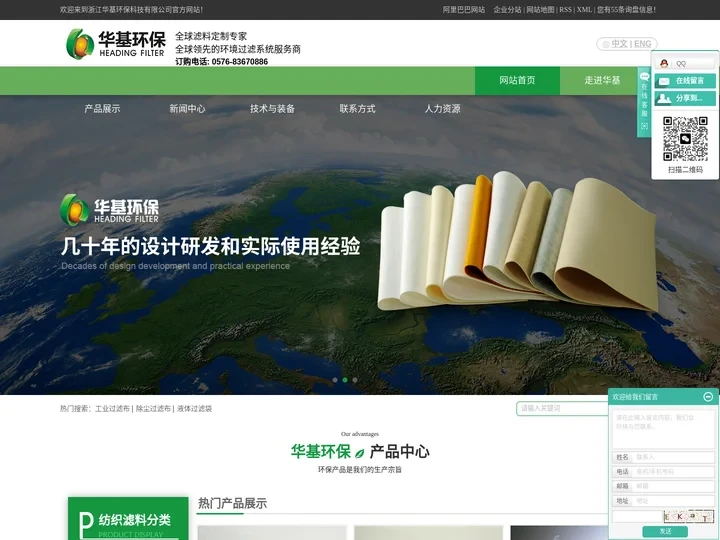720x540 pixels.
Task: Open the 人力资源 menu item
Action: point(442,109)
